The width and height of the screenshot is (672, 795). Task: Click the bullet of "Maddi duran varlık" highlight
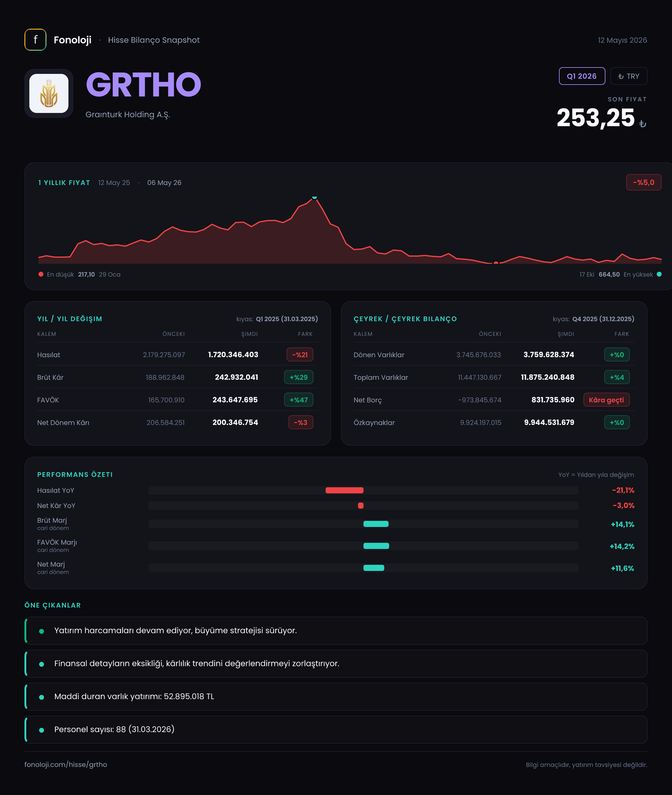click(42, 697)
